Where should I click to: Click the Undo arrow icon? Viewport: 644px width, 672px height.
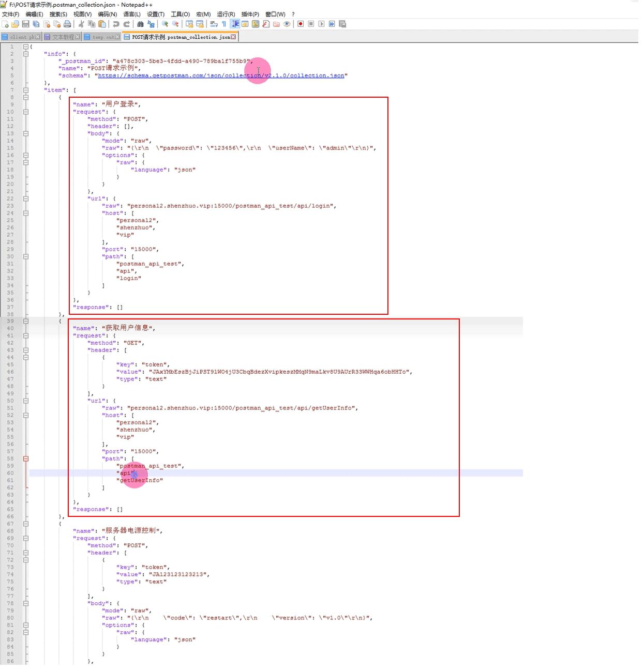pos(116,24)
